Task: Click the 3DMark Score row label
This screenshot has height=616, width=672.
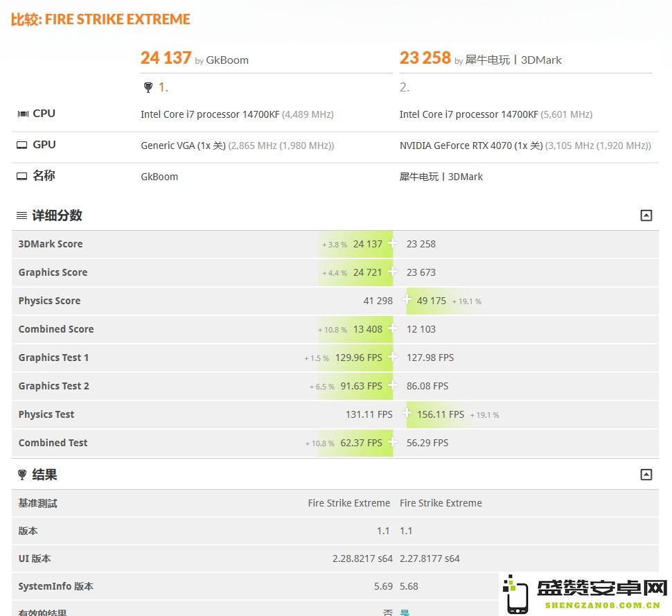Action: [x=51, y=244]
